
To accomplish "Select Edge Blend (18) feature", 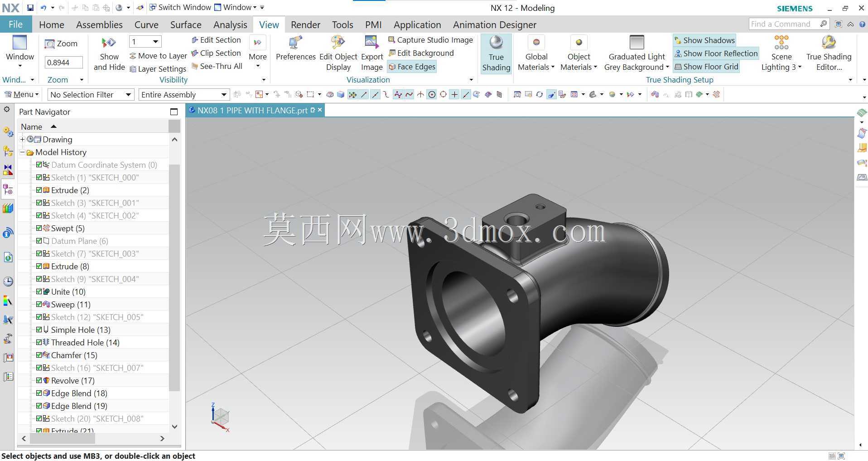I will [x=79, y=393].
